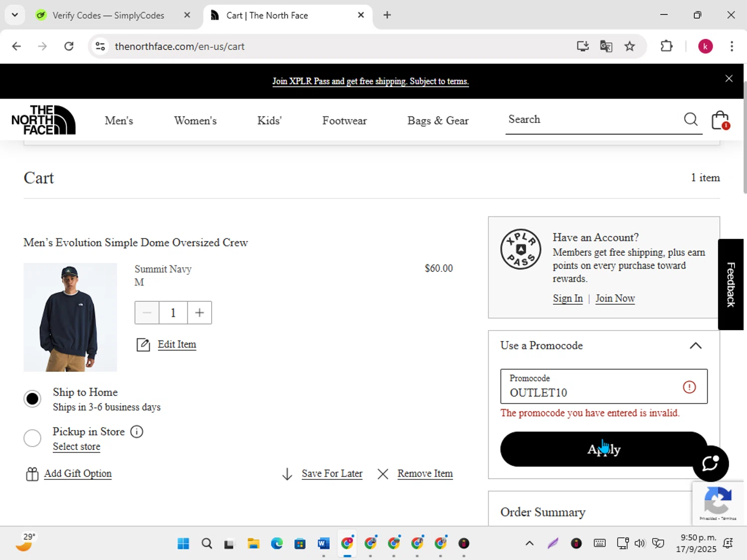The width and height of the screenshot is (747, 560).
Task: Click the Join Now link
Action: 615,298
